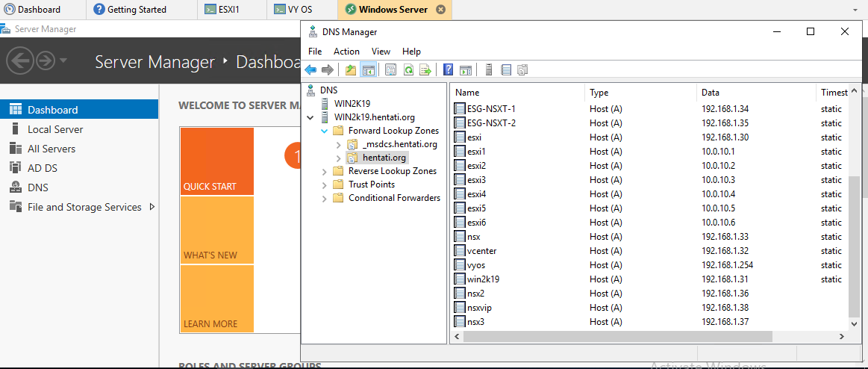Click the LEARN MORE tile in Server Manager
The image size is (868, 369).
(218, 299)
